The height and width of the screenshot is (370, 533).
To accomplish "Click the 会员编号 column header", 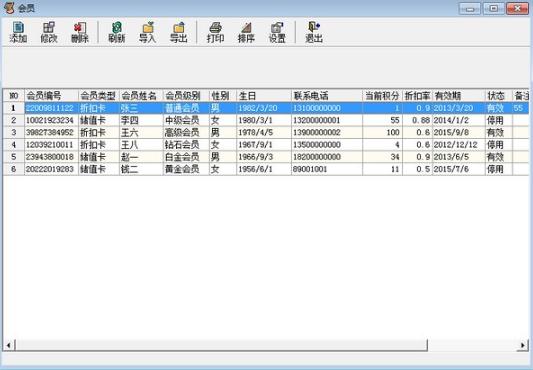I will [x=51, y=96].
